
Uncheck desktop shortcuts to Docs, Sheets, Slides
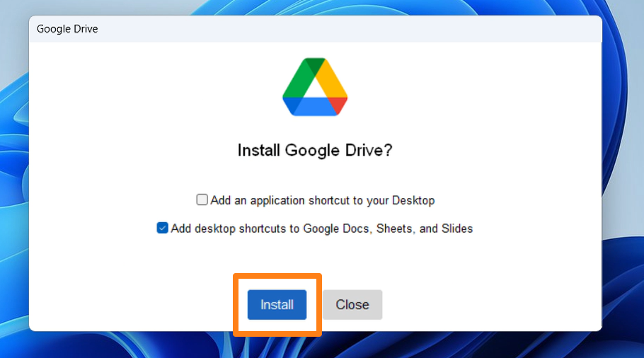click(x=162, y=228)
